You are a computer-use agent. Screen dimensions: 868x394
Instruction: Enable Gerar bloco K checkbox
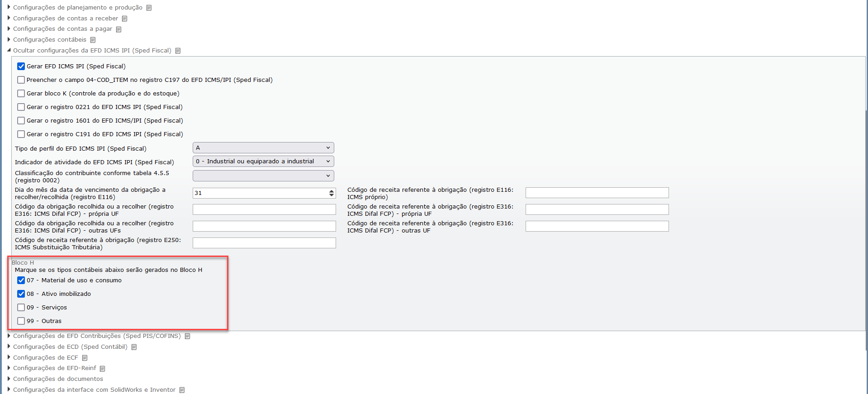(x=21, y=94)
